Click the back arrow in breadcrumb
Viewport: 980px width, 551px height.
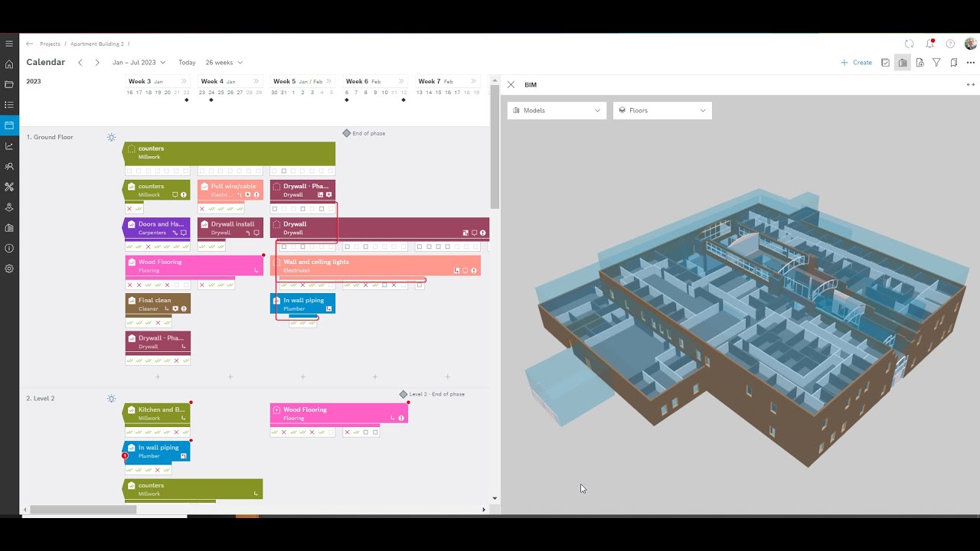(x=30, y=44)
